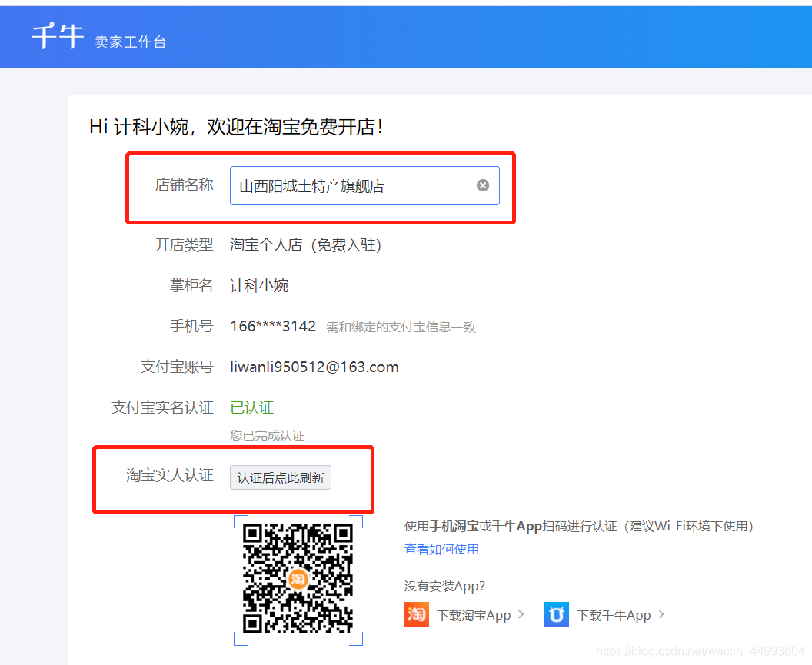Expand the chevron after 下载千牛App
The image size is (812, 665).
(x=661, y=614)
